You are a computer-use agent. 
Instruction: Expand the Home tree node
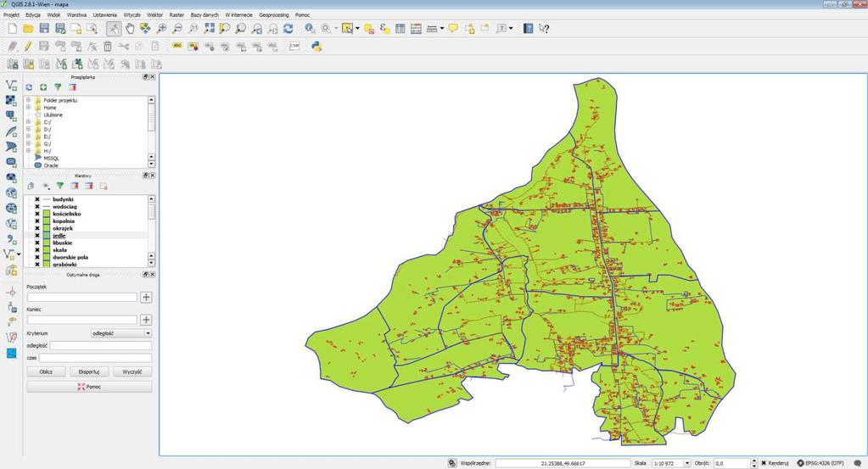click(x=28, y=108)
